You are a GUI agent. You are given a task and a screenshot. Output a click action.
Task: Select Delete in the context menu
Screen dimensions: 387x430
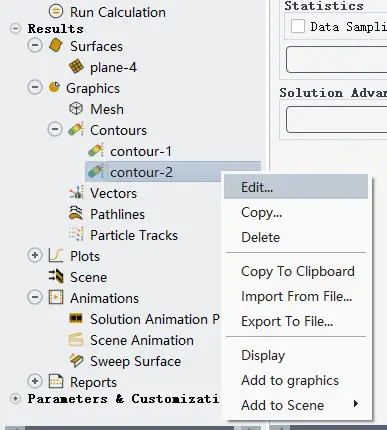point(261,237)
